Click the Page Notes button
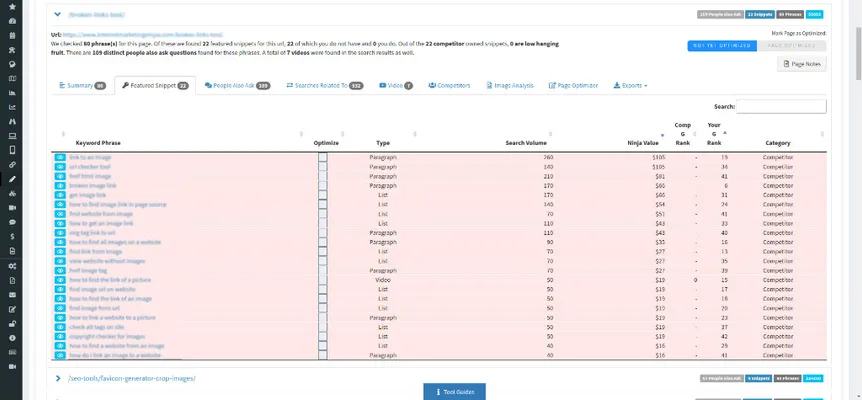 (802, 64)
